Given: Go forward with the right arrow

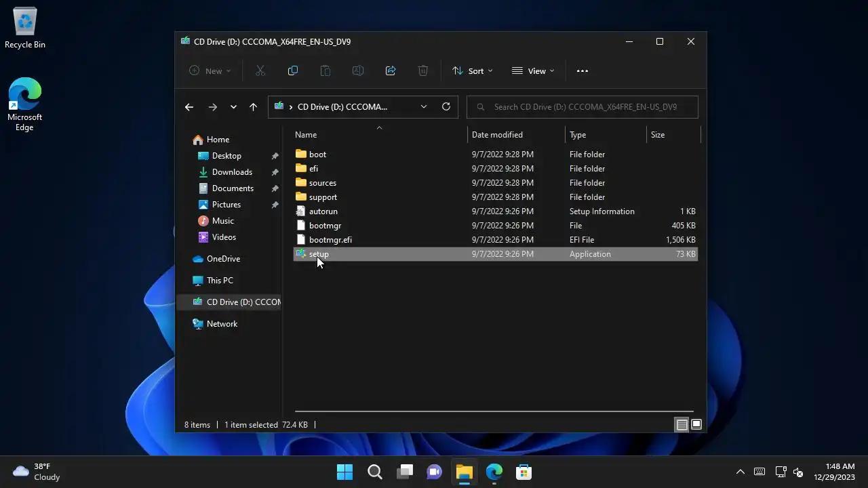Looking at the screenshot, I should point(212,107).
